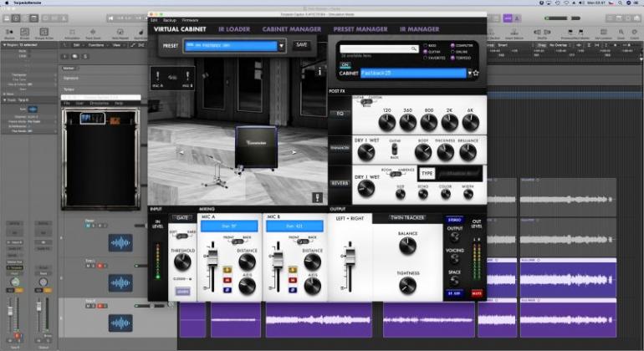
Task: Click the Learn button in gate section
Action: pos(182,292)
